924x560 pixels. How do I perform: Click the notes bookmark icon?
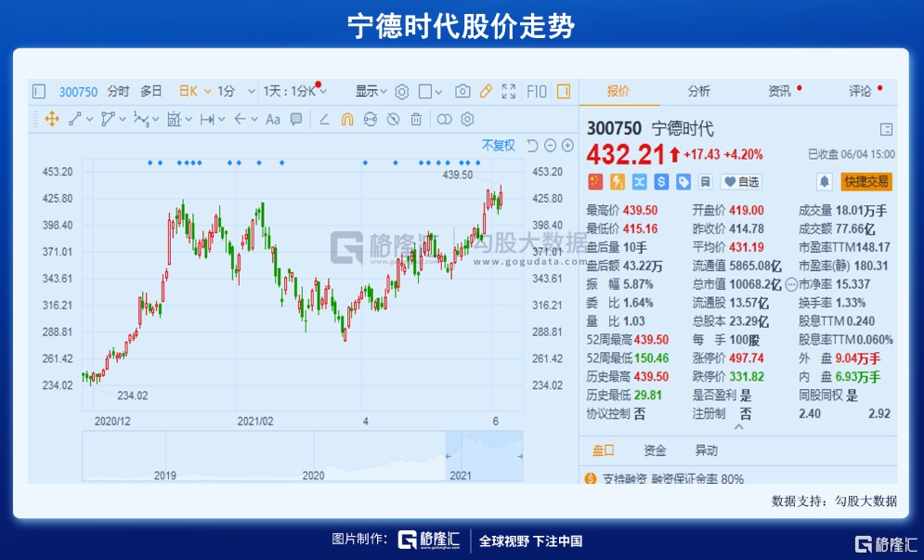click(x=706, y=182)
